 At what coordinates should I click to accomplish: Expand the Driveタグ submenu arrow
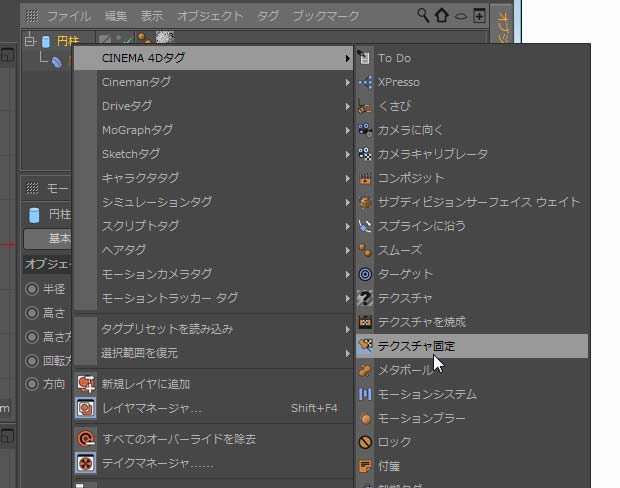click(347, 106)
